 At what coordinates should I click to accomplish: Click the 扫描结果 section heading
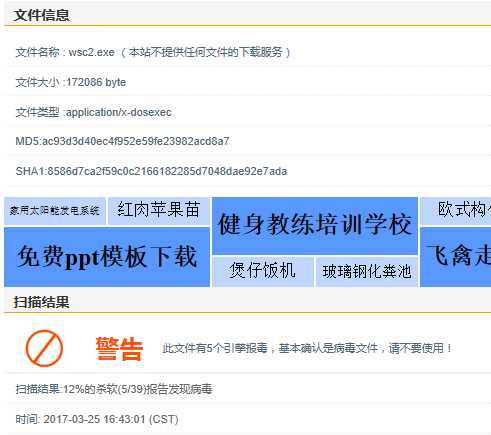coord(41,302)
